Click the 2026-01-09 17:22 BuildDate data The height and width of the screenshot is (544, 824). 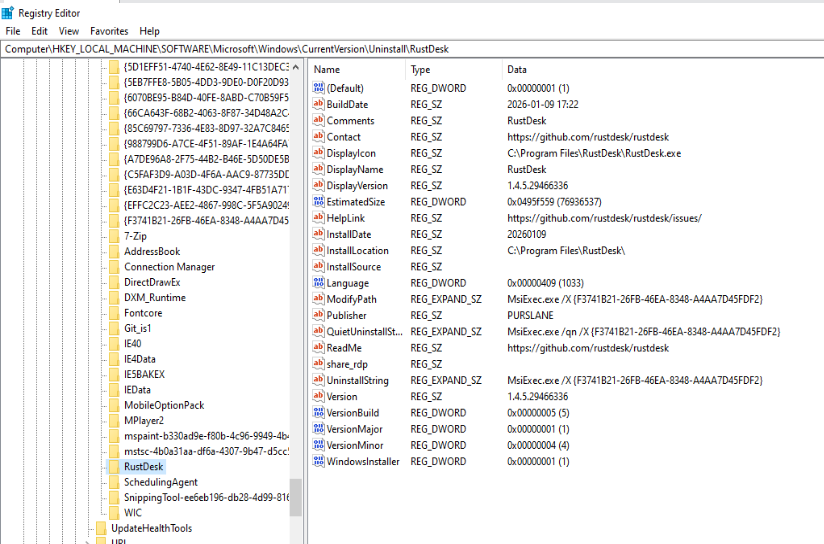(x=542, y=104)
